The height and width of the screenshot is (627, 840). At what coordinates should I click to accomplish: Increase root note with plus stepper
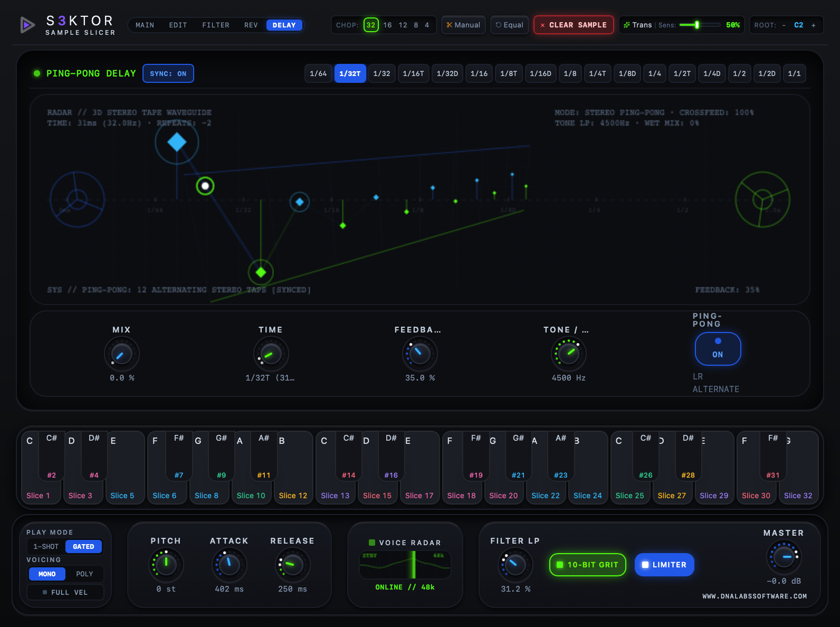click(813, 25)
